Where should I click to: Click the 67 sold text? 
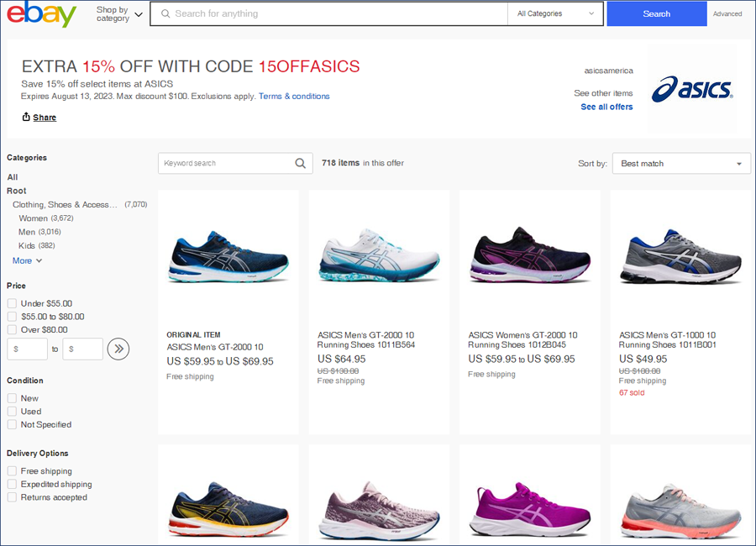(x=632, y=392)
